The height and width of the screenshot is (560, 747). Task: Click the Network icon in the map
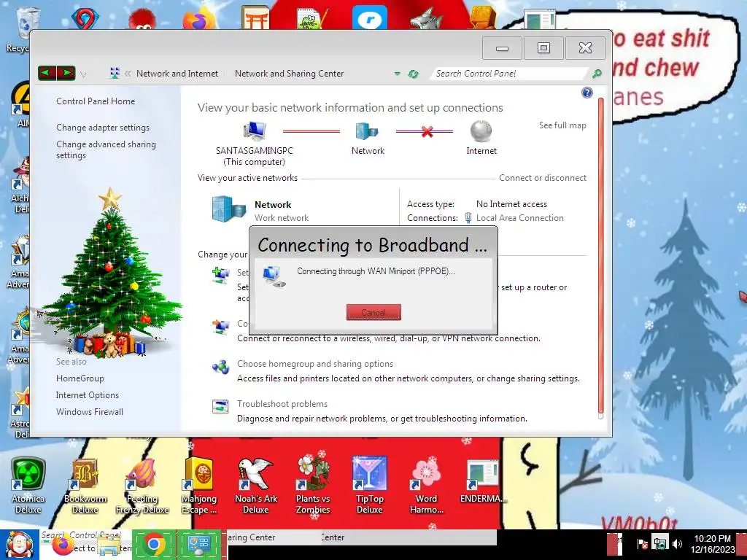(x=367, y=131)
